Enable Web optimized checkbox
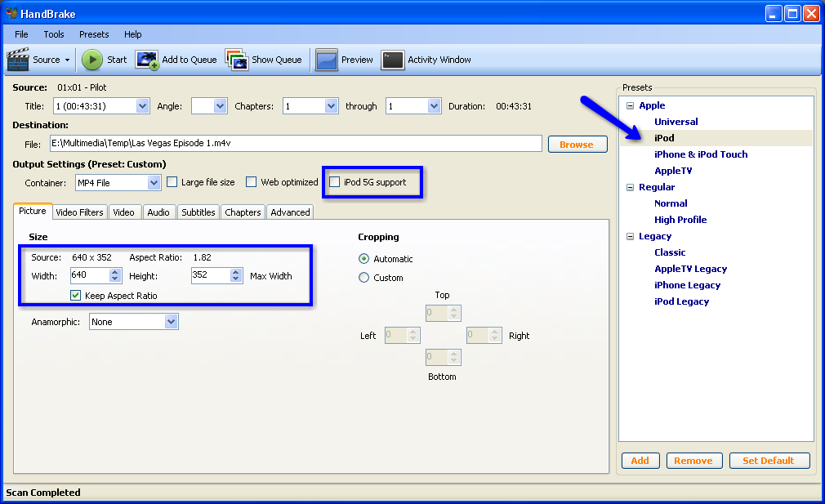This screenshot has width=825, height=504. [252, 182]
